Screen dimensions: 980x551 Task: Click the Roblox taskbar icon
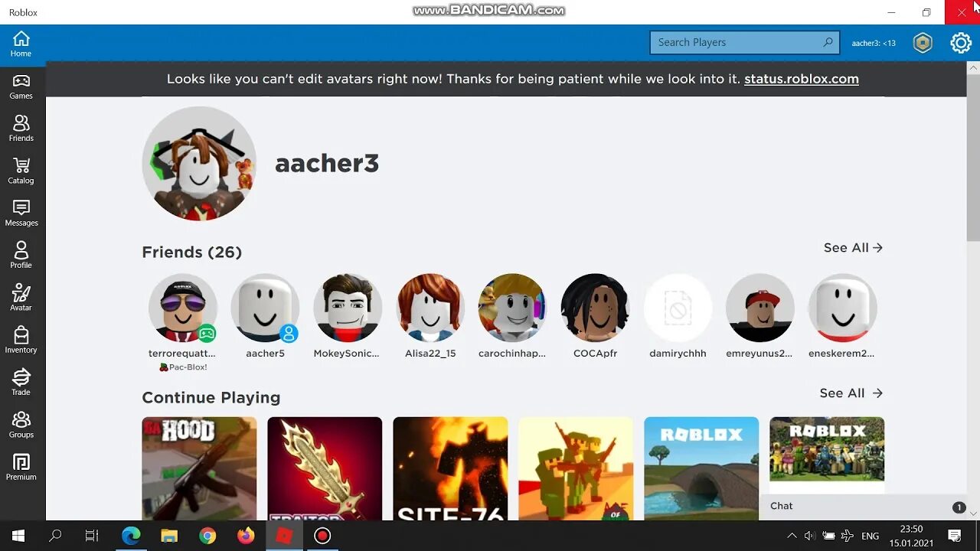pyautogui.click(x=284, y=536)
